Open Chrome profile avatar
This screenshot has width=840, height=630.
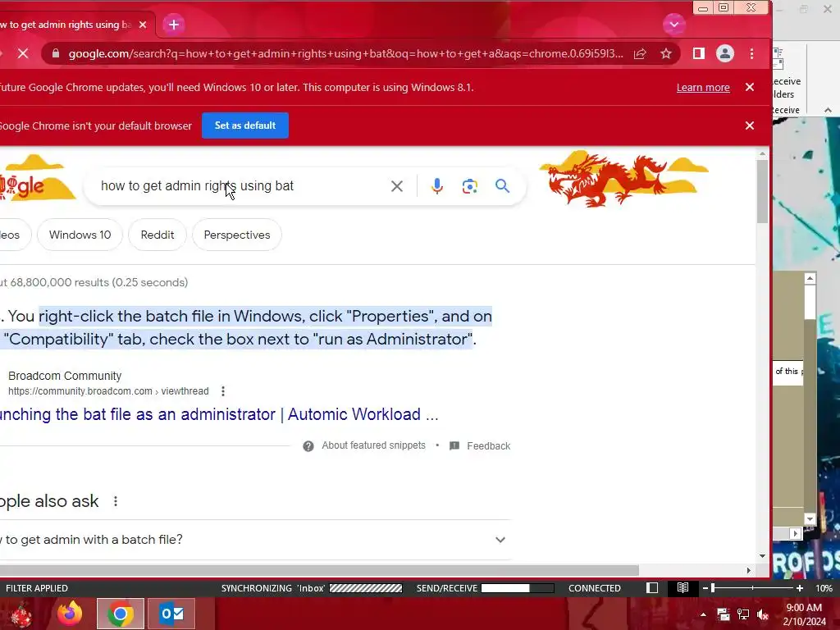[725, 53]
